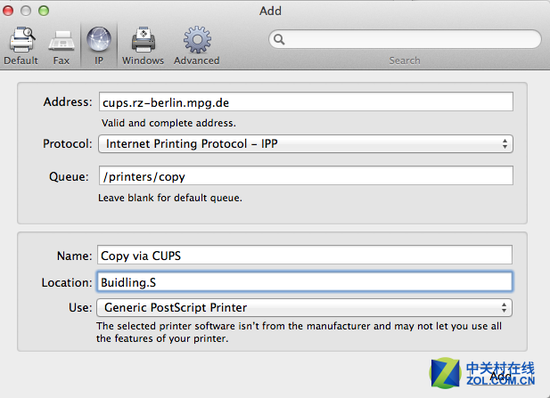Open the Protocol dropdown menu
Viewport: 550px width, 398px height.
click(306, 144)
